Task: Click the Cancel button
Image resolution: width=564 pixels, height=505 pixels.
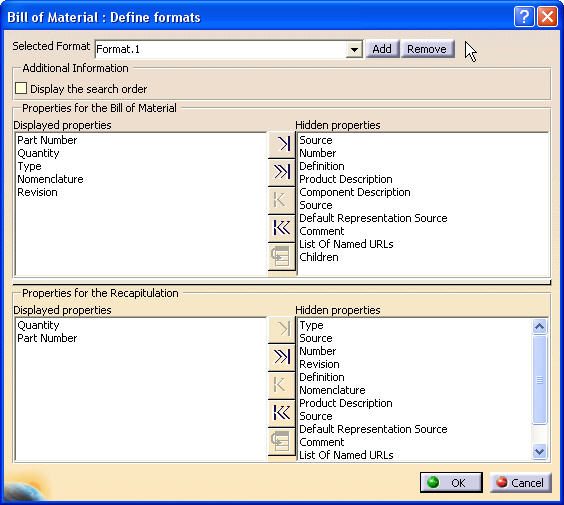Action: (x=520, y=482)
